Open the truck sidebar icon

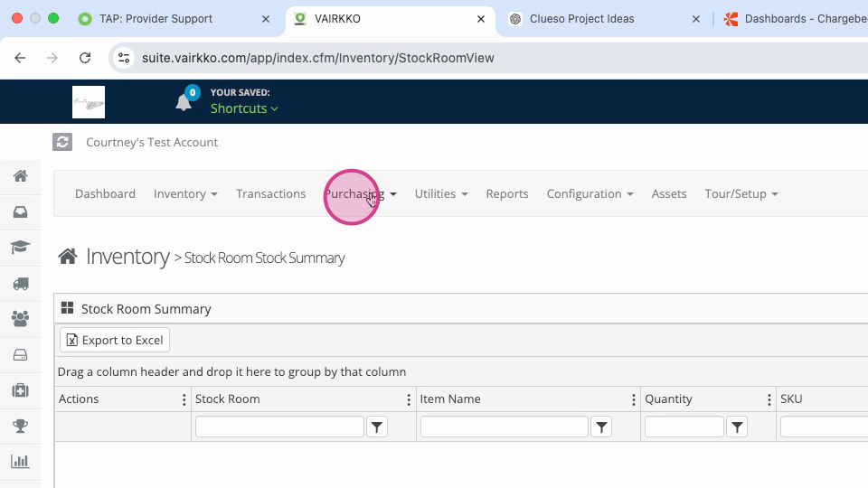[21, 284]
